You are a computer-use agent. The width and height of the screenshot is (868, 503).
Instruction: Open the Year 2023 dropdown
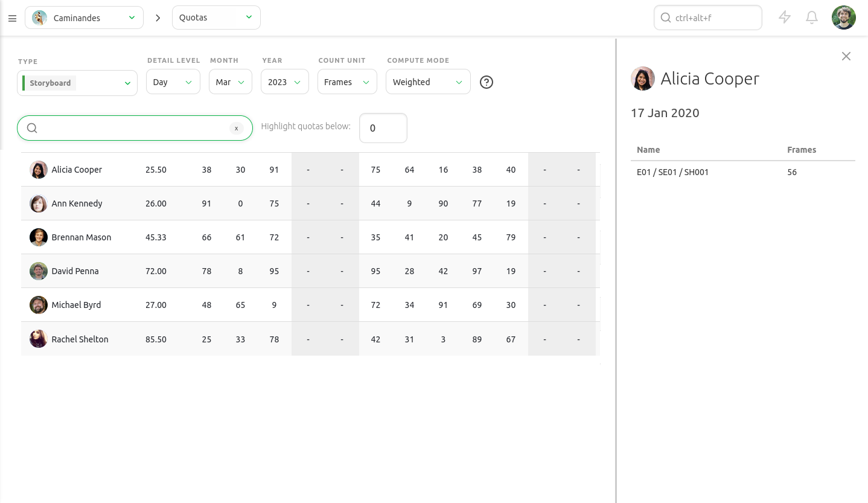coord(284,82)
